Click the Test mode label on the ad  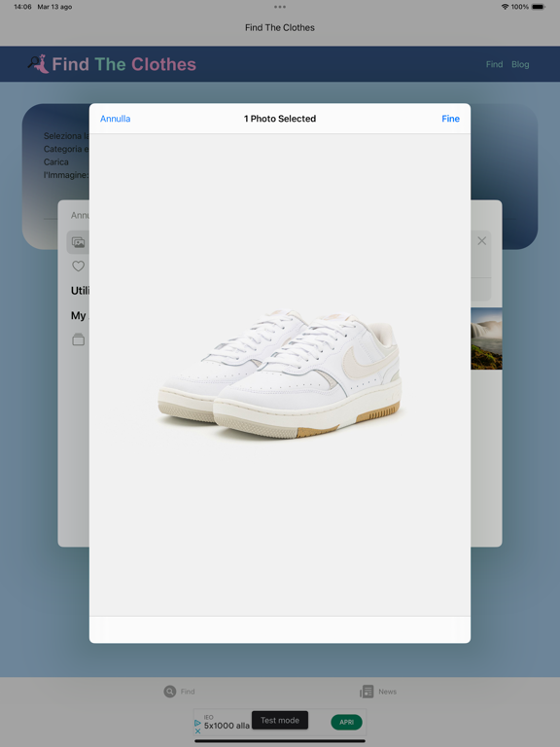tap(280, 721)
